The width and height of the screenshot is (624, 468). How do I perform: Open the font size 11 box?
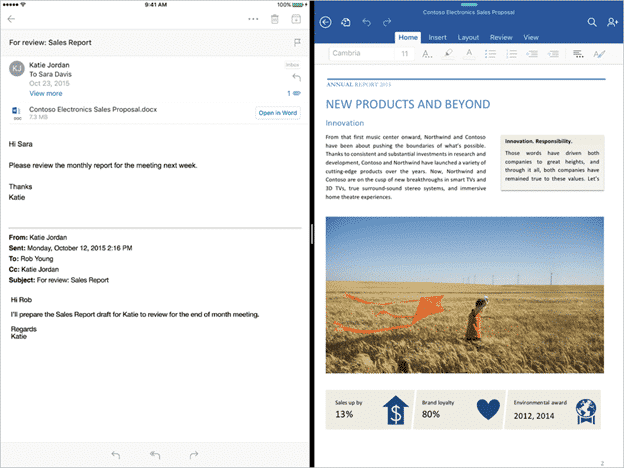[404, 53]
